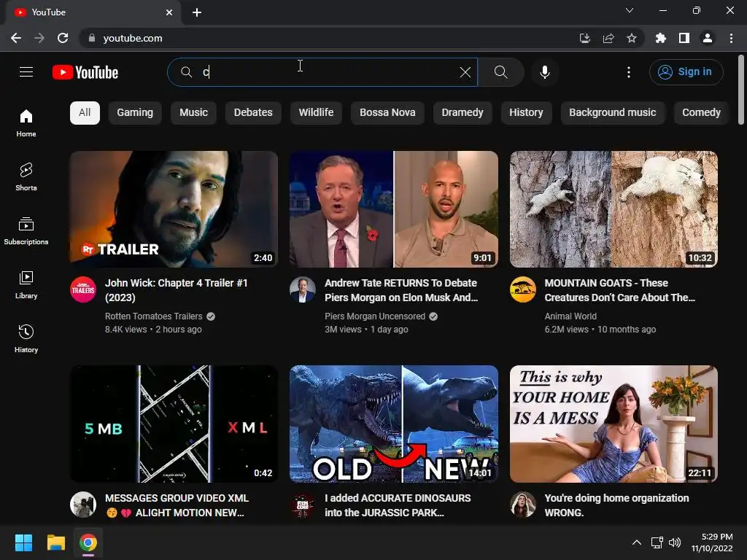Open File Explorer from the taskbar

56,542
